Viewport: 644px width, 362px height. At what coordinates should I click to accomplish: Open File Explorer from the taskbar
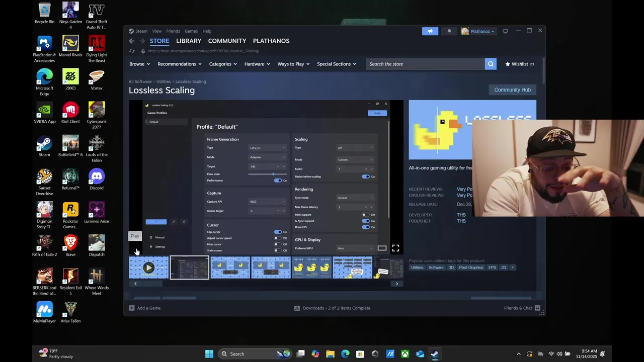(330, 354)
